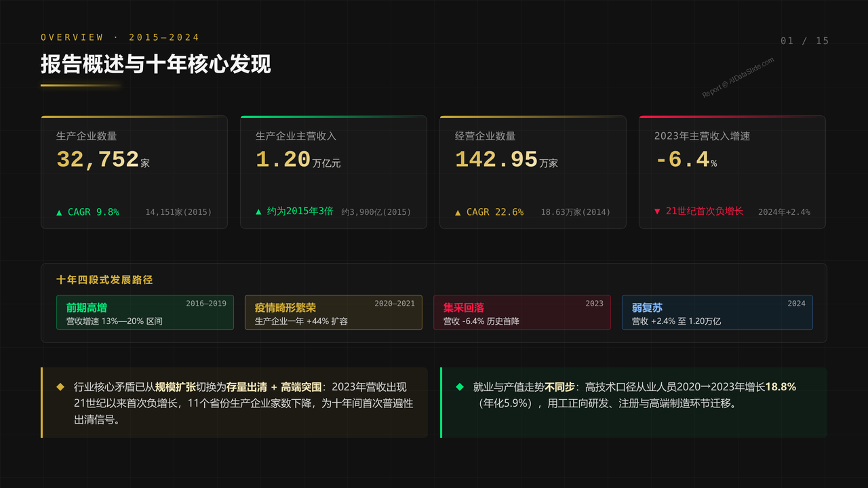Click the 营收增速 13%—20% 区间 text
Image resolution: width=868 pixels, height=488 pixels.
(x=115, y=321)
